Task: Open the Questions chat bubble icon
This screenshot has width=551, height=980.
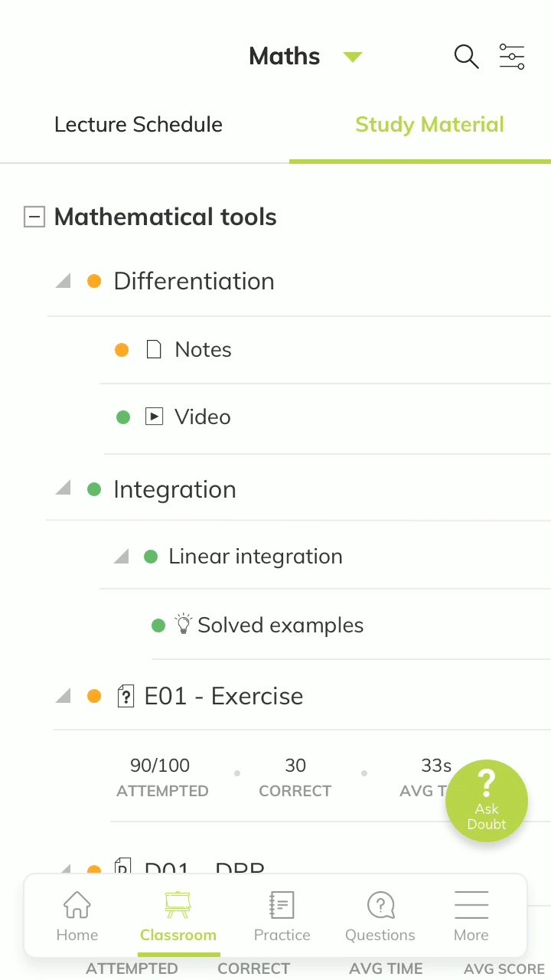Action: point(380,904)
